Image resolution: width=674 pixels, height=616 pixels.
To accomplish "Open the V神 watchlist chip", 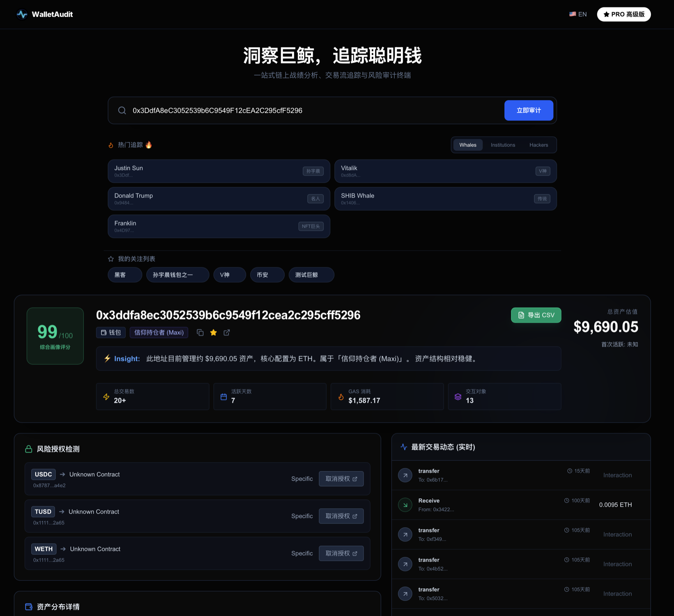I will point(230,275).
